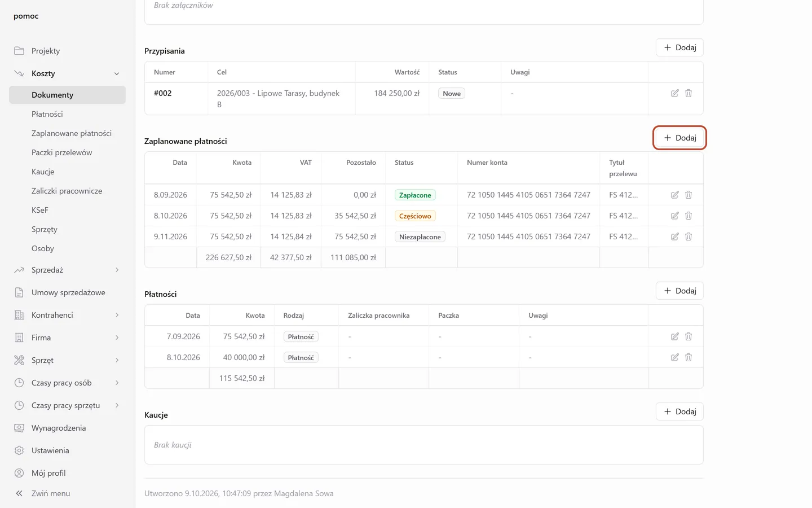Add a new Przypisania entry
Screen dimensions: 812x508
pos(679,47)
